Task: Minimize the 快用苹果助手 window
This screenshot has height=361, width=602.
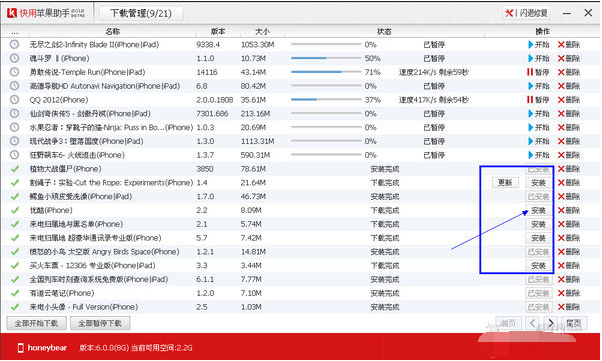Action: (x=566, y=13)
